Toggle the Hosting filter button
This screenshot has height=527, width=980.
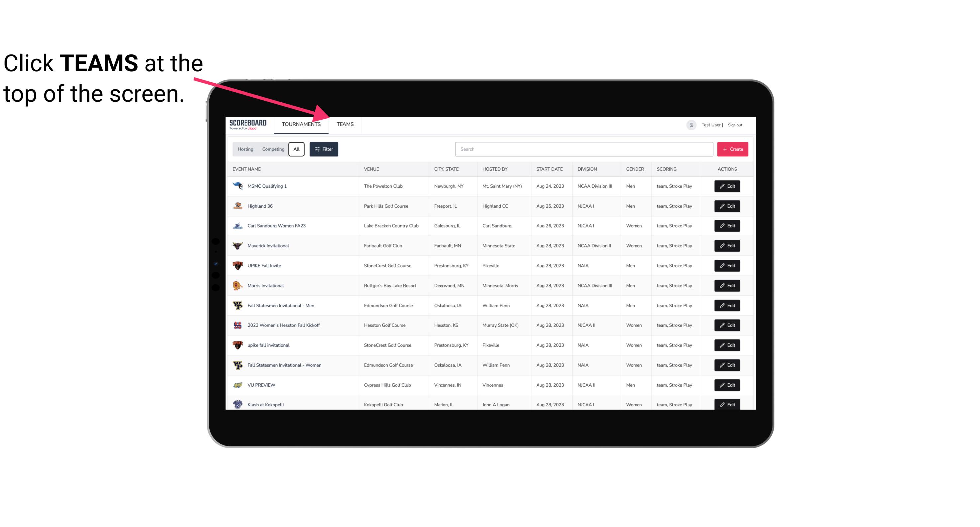click(x=246, y=149)
